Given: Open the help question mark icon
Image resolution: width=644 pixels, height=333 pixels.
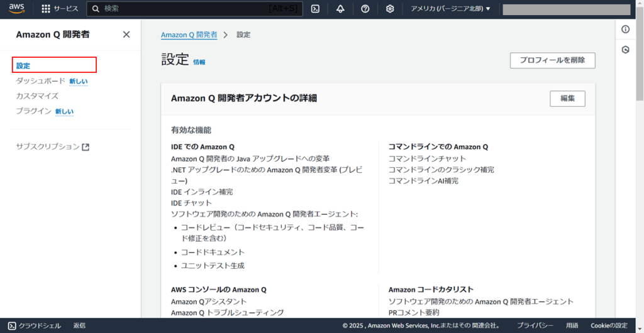Looking at the screenshot, I should point(365,9).
